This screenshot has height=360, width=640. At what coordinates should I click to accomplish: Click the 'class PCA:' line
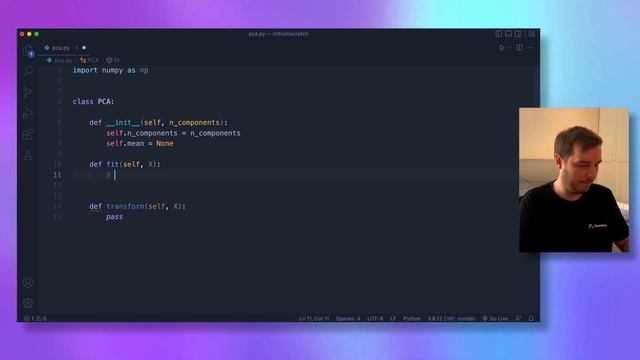pyautogui.click(x=93, y=102)
